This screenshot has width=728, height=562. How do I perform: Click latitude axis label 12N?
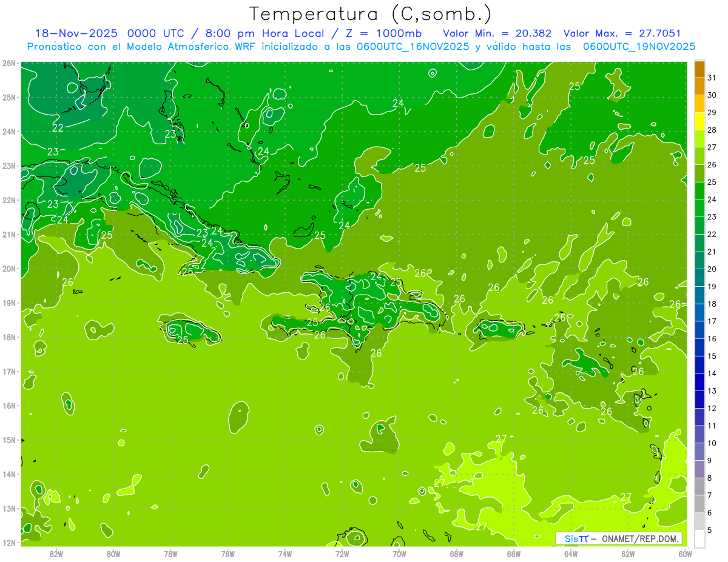point(8,543)
